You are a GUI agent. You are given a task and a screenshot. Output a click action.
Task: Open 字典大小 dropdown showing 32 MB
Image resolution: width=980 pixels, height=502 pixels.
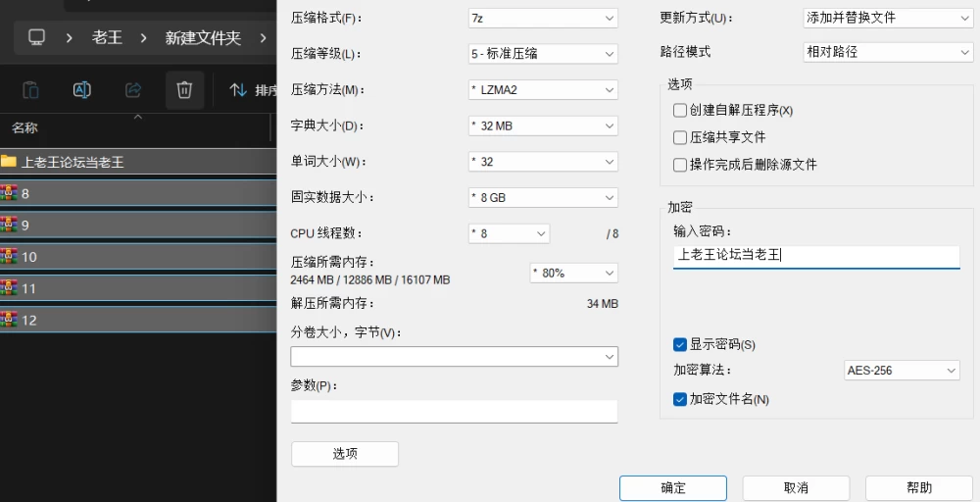[543, 125]
